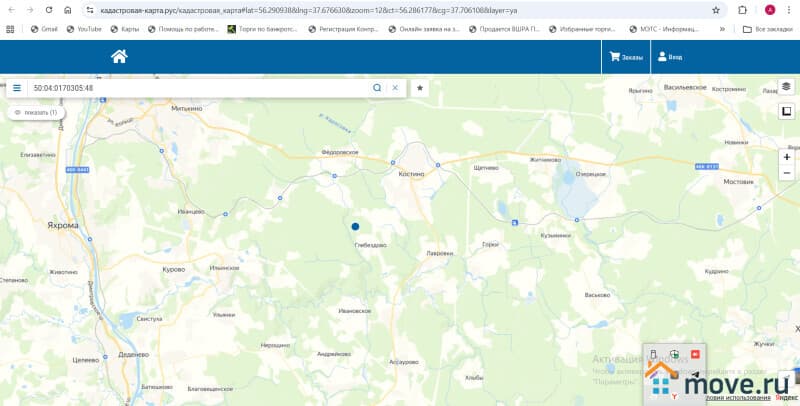Open the Gmail bookmark

[44, 29]
